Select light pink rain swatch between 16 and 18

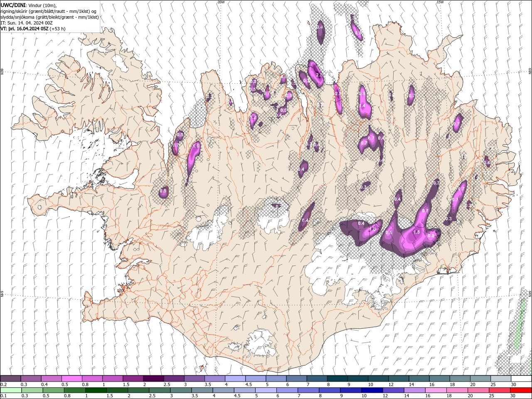click(x=436, y=390)
